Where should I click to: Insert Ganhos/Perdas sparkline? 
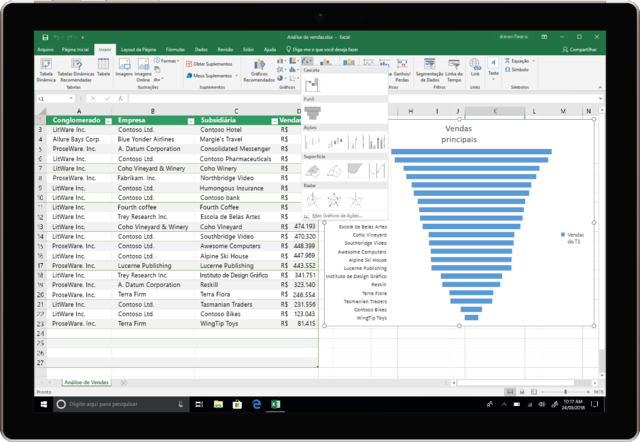tap(402, 70)
